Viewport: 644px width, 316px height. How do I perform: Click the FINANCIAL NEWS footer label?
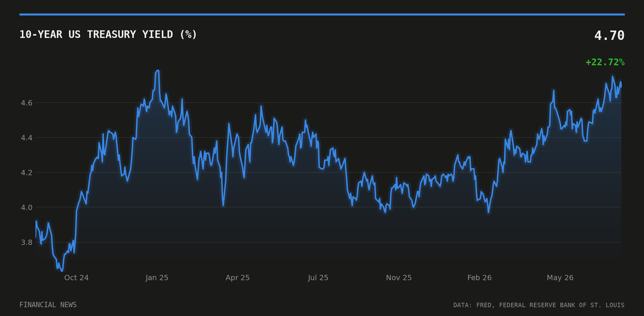48,305
